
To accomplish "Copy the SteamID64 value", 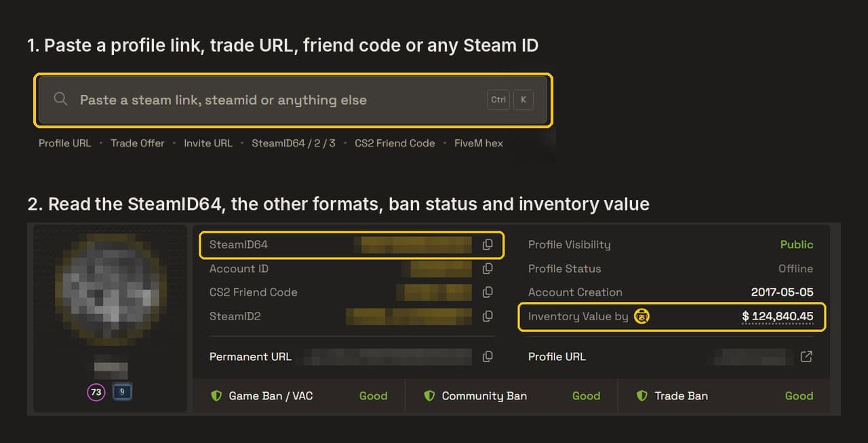I will coord(488,245).
